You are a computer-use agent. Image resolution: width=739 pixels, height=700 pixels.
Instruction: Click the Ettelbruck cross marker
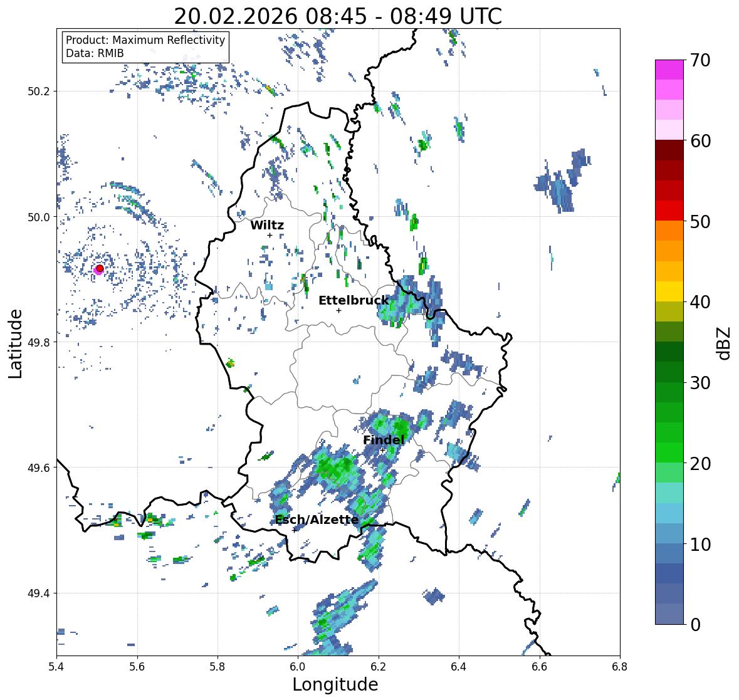coord(338,310)
